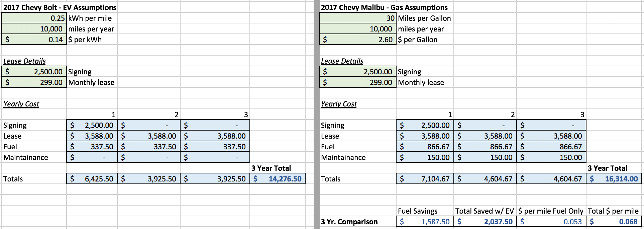Select the Malibu year 1 Totals 7,104.67 cell
The height and width of the screenshot is (229, 644).
[x=425, y=179]
